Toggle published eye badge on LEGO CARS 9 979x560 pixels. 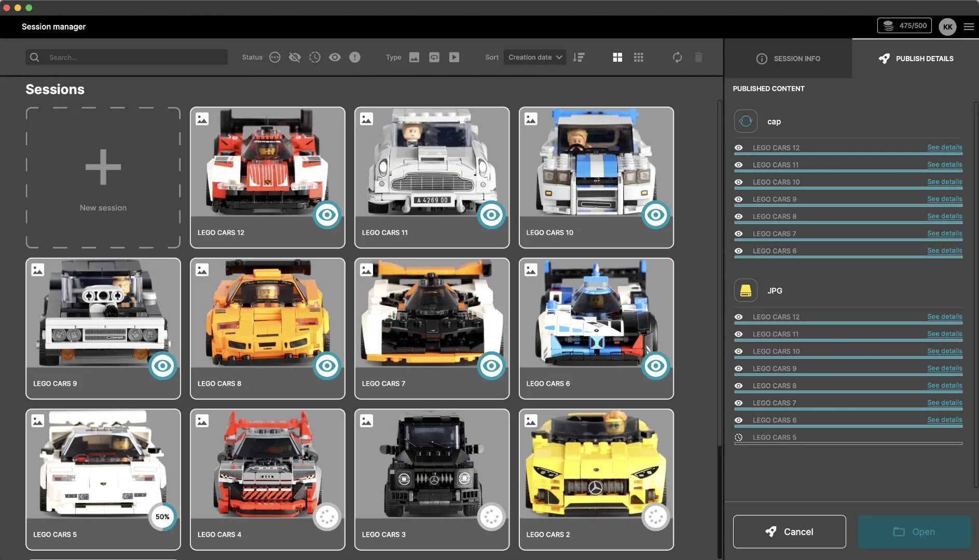[162, 366]
